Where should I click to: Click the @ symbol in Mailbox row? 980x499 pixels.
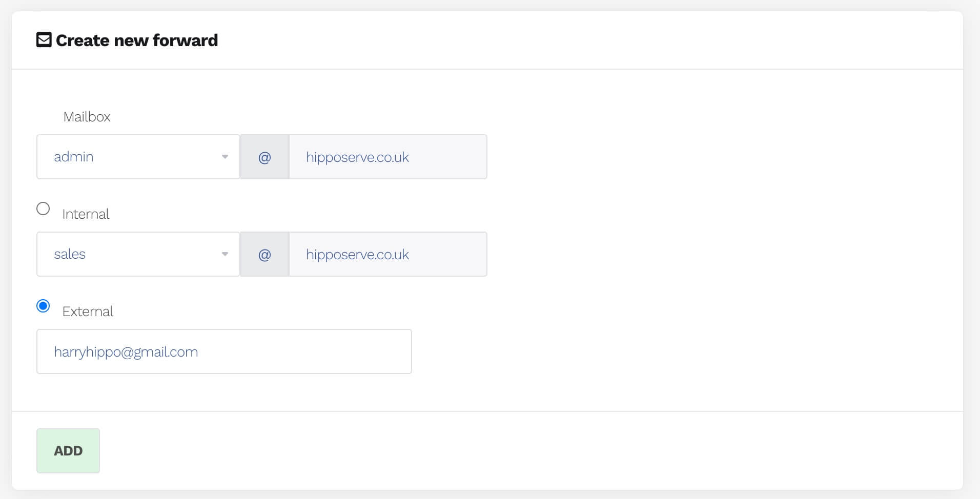pyautogui.click(x=264, y=157)
